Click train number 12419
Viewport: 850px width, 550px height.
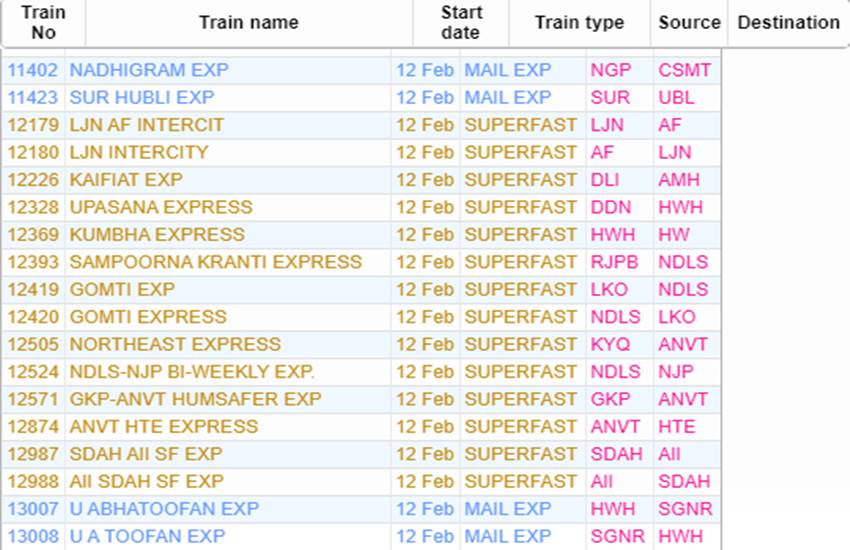click(x=33, y=289)
